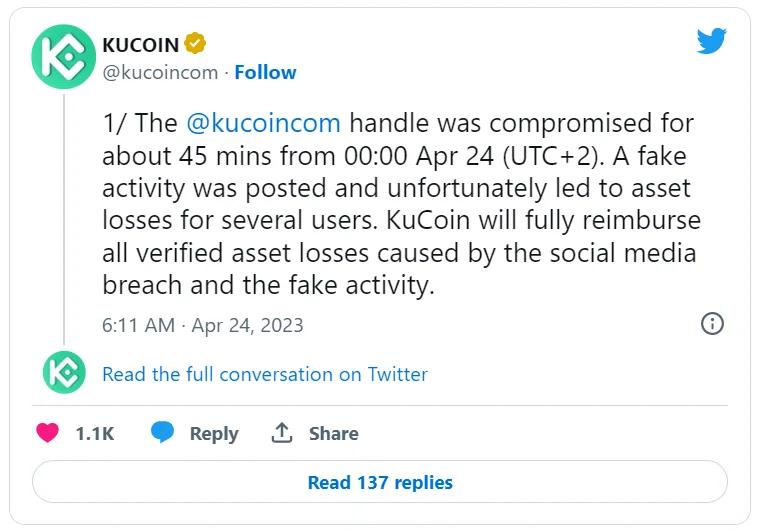759x531 pixels.
Task: Click the small KuCoin avatar near conversation link
Action: click(64, 373)
